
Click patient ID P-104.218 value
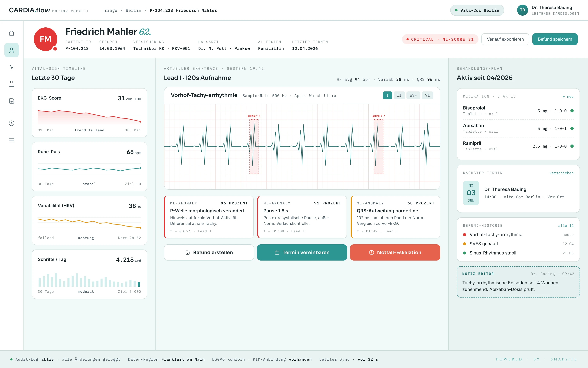[77, 48]
